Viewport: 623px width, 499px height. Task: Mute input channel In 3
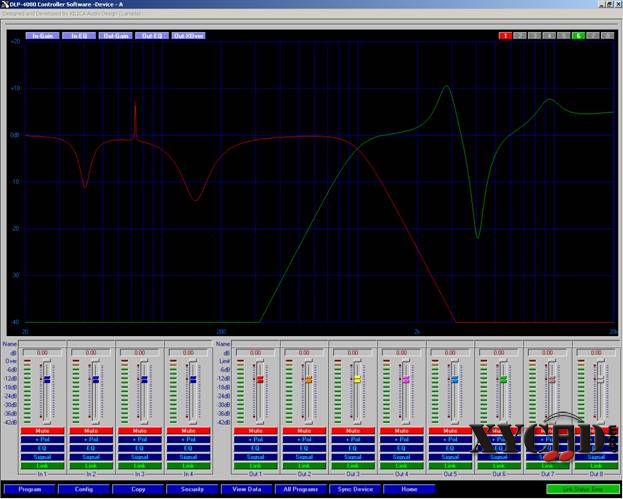(140, 431)
